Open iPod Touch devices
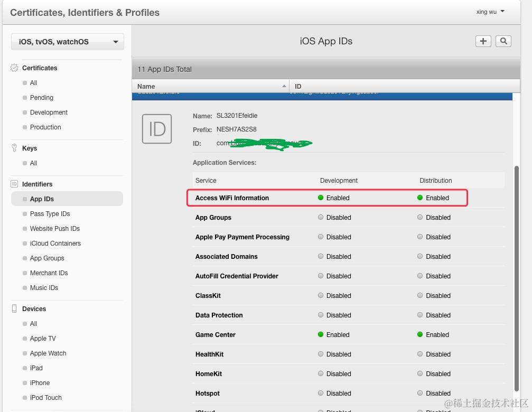 point(46,397)
